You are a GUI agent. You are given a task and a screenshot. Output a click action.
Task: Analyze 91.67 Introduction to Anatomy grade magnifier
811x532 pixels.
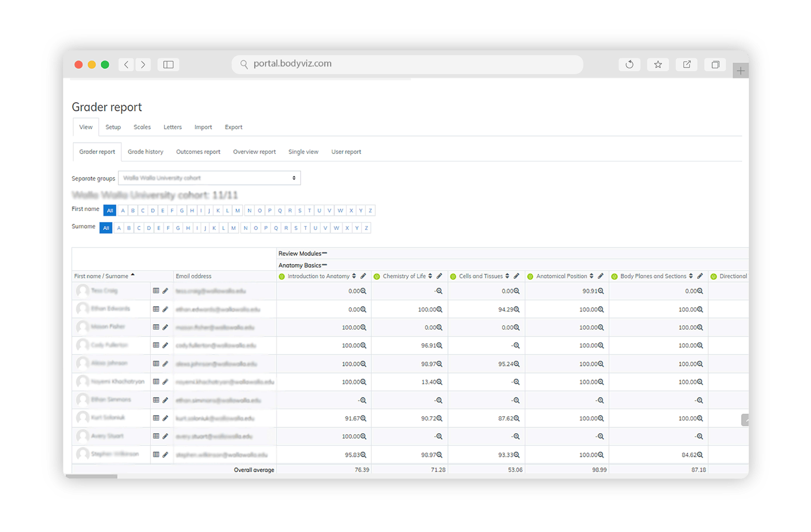[x=363, y=418]
